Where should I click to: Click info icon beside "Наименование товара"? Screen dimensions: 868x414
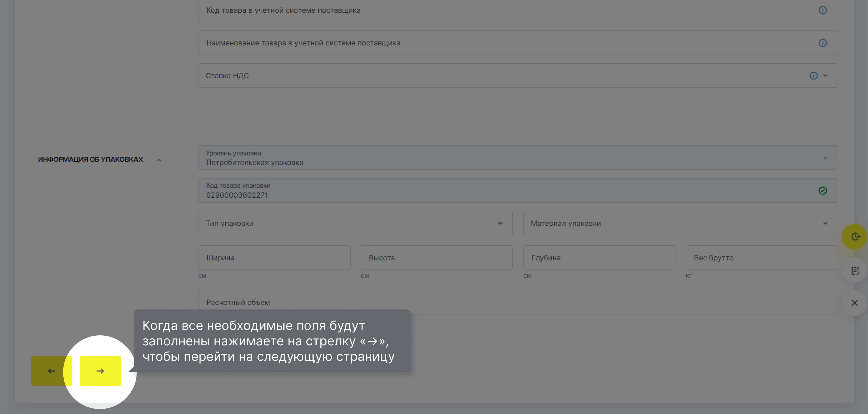click(x=823, y=43)
